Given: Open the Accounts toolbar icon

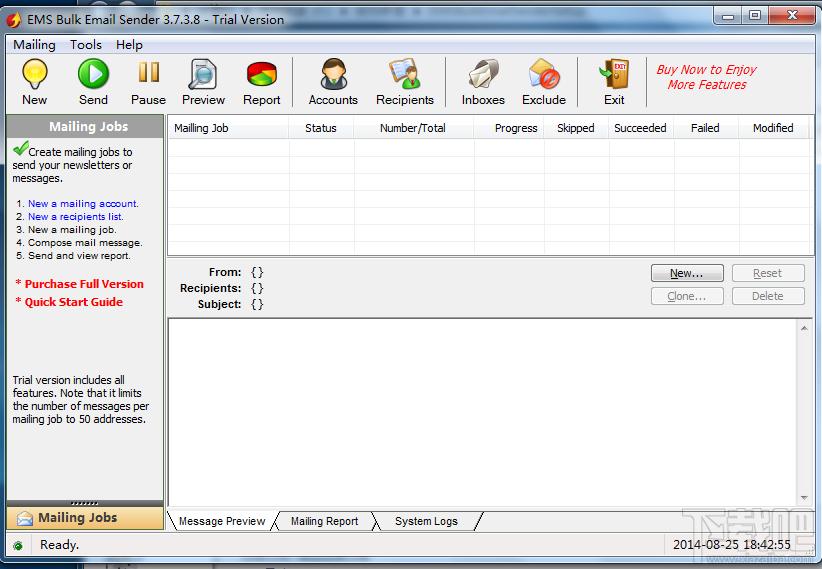Looking at the screenshot, I should click(x=333, y=74).
